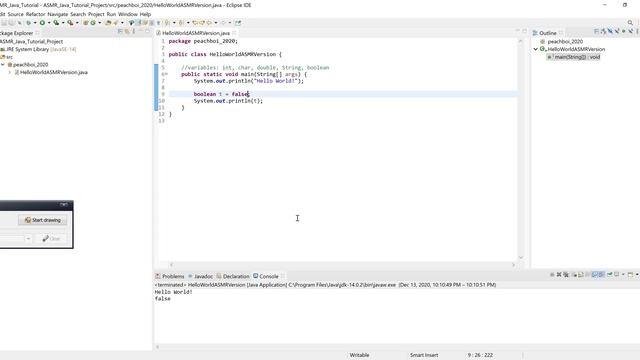The width and height of the screenshot is (640, 360).
Task: Toggle Scroll Lock in Console toolbar
Action: coord(581,274)
